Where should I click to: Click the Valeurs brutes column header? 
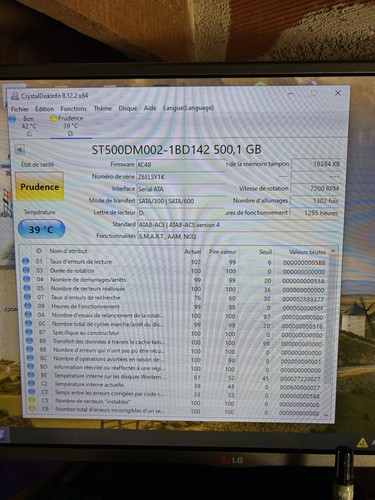pos(307,252)
